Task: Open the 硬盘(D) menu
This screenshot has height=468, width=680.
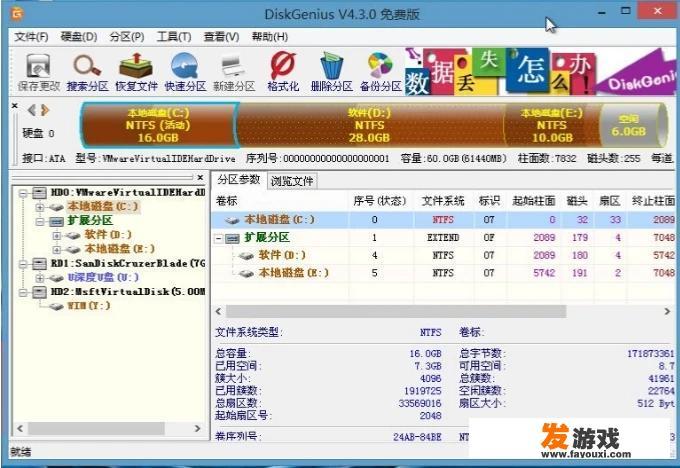Action: (x=78, y=37)
